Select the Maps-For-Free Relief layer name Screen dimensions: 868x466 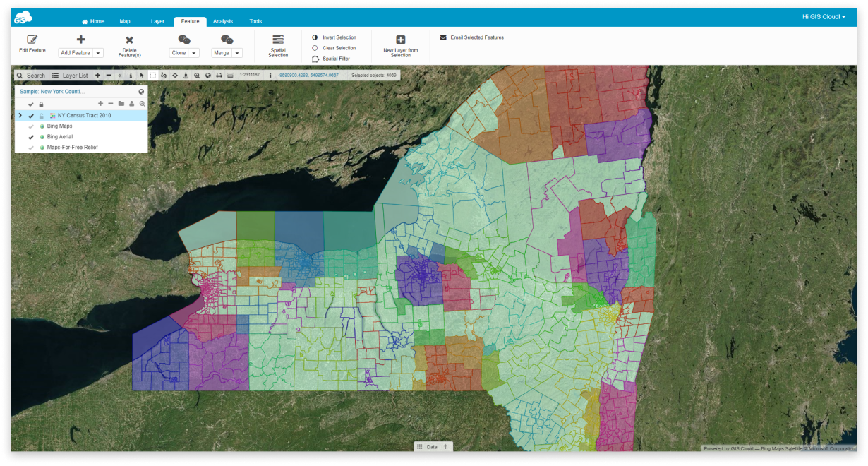point(72,148)
